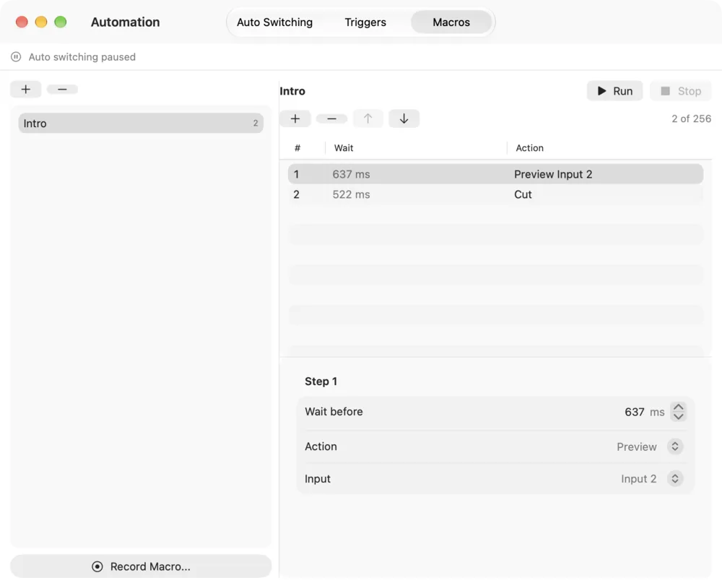Adjust the Wait before stepper
Screen dimensions: 722x588
(x=678, y=412)
